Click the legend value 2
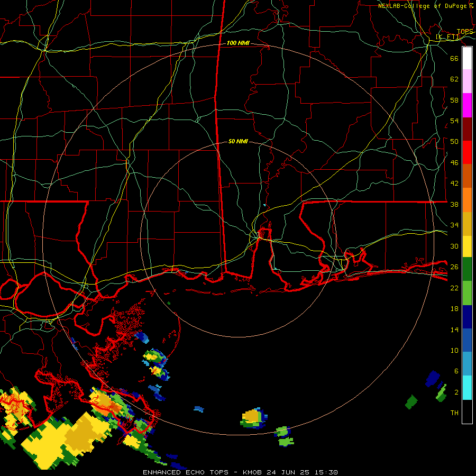Screen dimensions: 476x476 coord(456,392)
